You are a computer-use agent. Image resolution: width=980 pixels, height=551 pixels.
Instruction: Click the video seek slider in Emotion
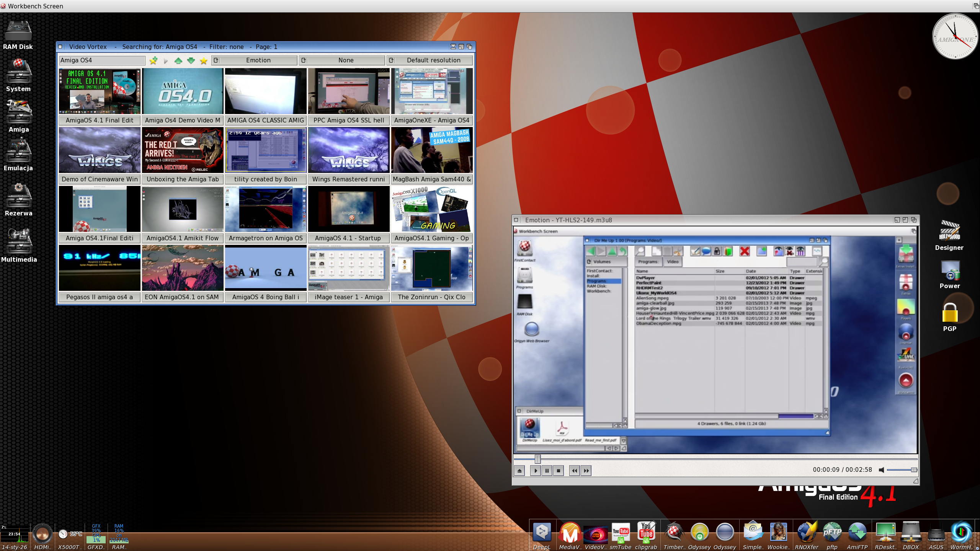(x=538, y=459)
